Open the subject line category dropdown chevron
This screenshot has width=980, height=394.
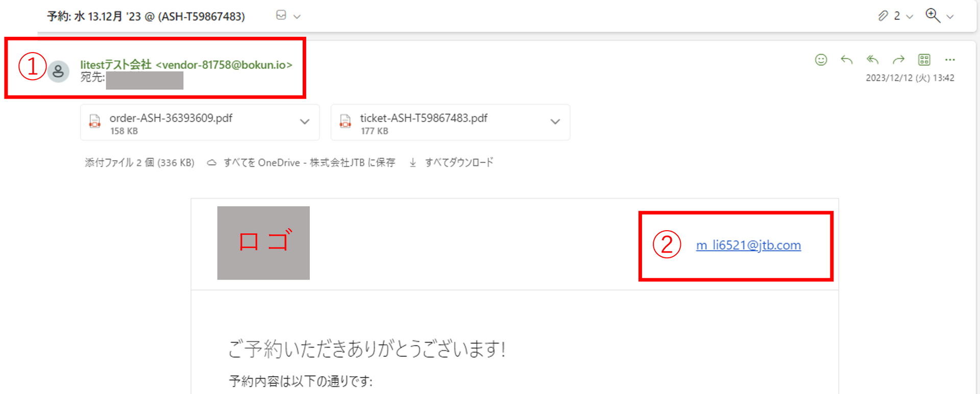(x=297, y=17)
